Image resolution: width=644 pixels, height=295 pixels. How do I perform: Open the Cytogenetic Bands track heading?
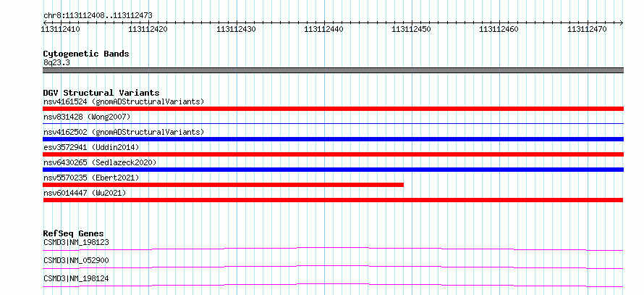(x=86, y=54)
